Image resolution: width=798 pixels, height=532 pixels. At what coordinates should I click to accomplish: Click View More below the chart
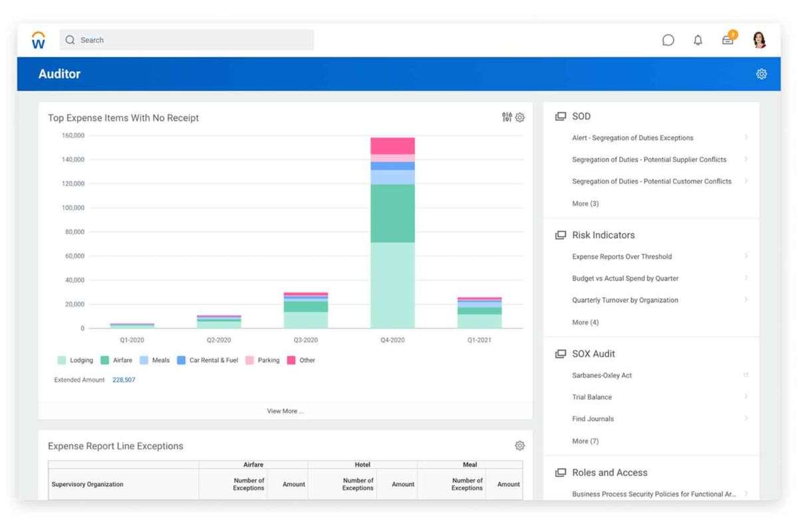[285, 411]
